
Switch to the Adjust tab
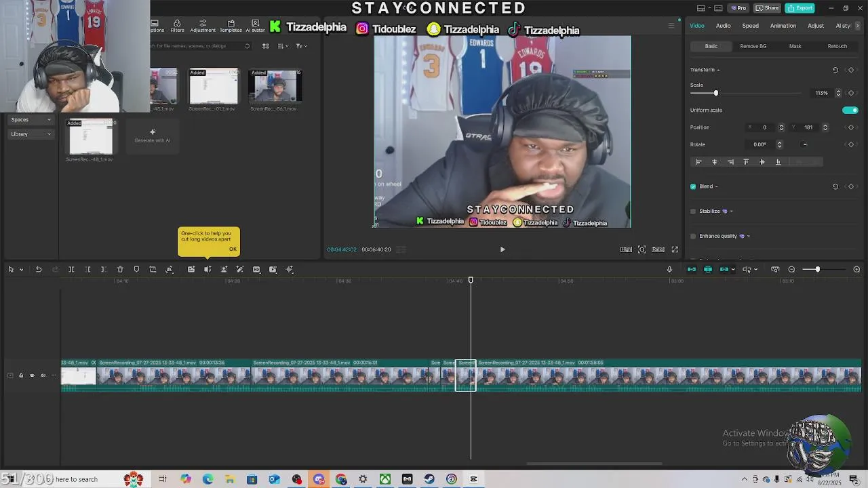(816, 26)
